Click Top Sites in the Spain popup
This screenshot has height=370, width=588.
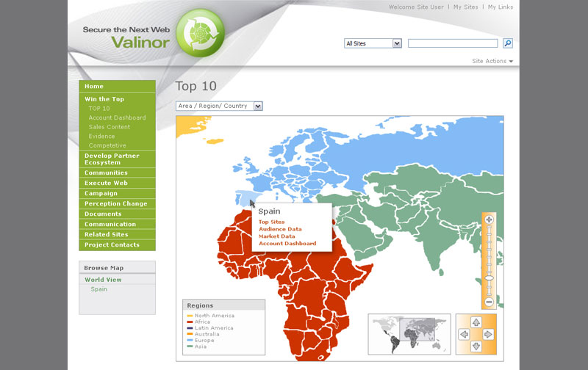click(271, 222)
